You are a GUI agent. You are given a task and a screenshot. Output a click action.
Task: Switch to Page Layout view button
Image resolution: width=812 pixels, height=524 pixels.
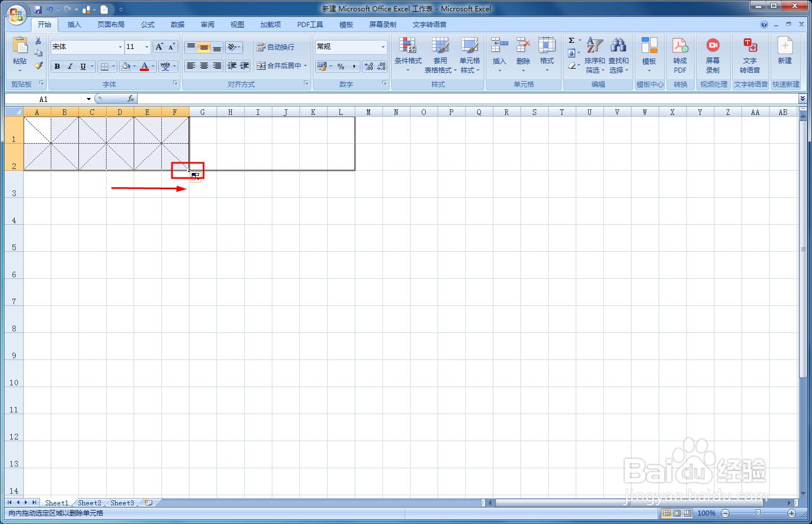(x=677, y=513)
